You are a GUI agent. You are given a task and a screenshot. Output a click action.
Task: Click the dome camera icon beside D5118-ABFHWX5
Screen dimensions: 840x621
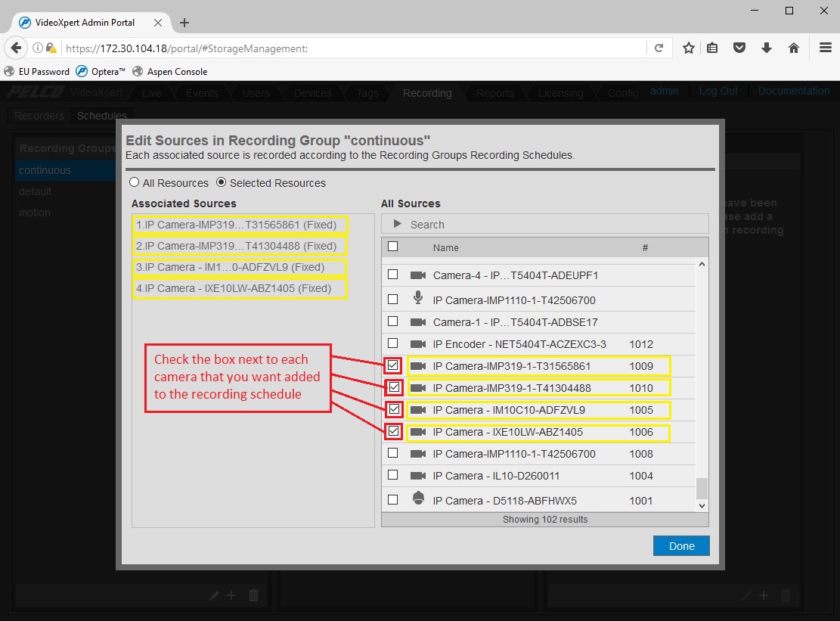click(x=418, y=499)
